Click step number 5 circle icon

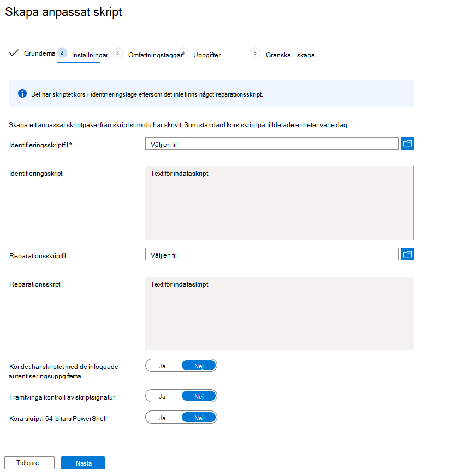256,53
